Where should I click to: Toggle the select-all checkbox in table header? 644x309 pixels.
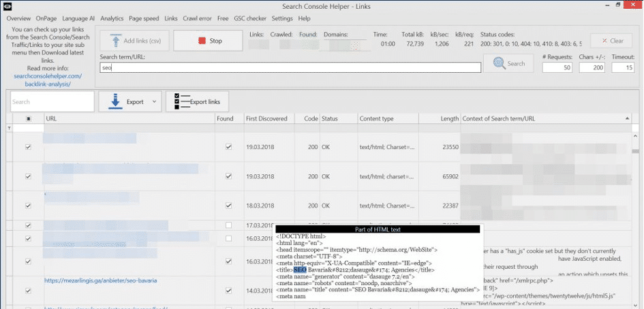pos(29,118)
